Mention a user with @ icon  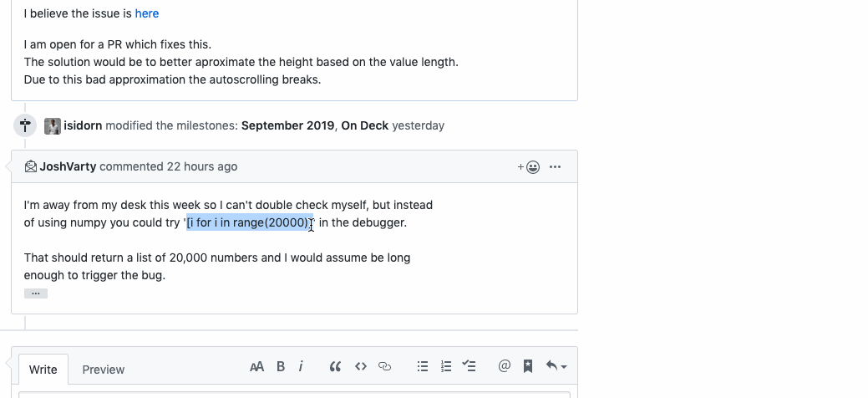[x=505, y=366]
